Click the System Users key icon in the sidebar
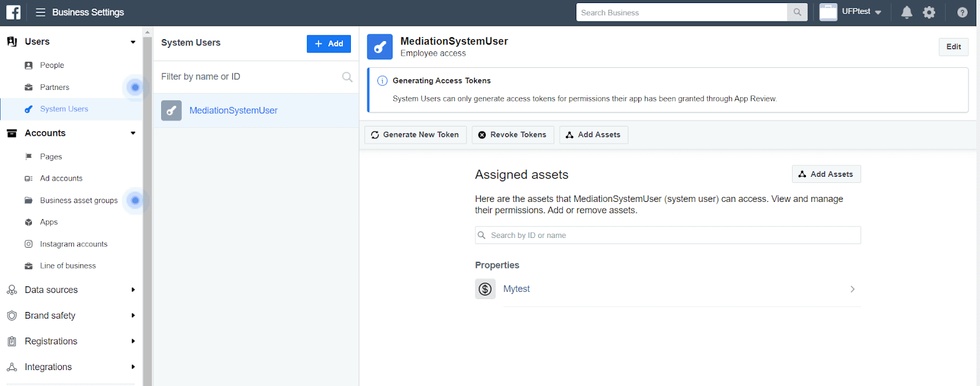 [28, 109]
